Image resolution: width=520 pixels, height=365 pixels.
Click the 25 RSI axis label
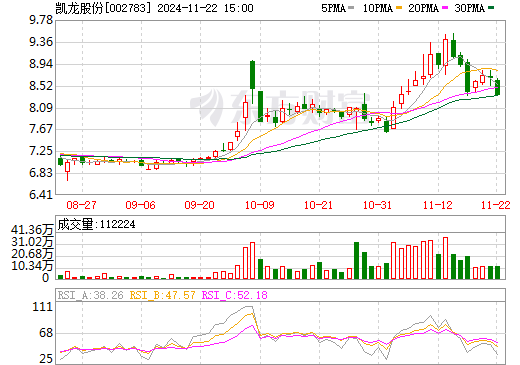pyautogui.click(x=46, y=359)
